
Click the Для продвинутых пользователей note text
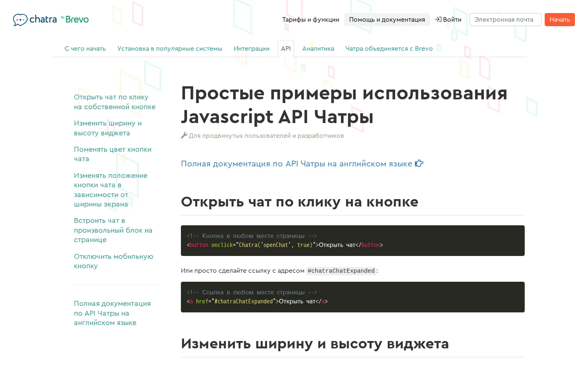[x=266, y=136]
